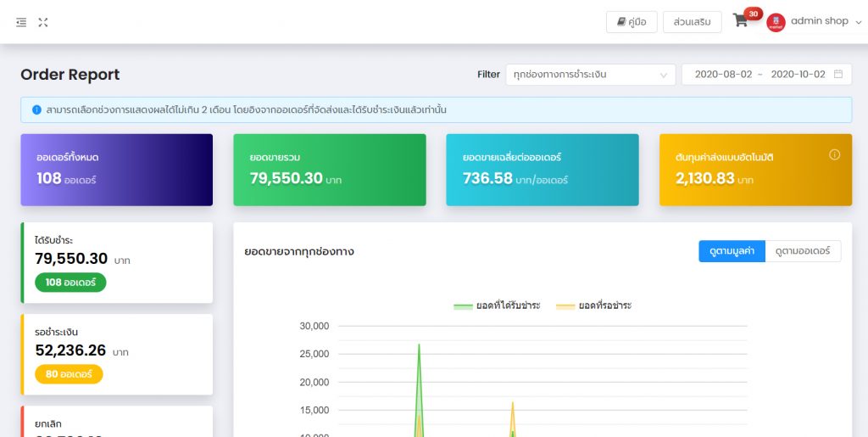Click 25,000 y-axis label
868x437 pixels.
click(314, 354)
